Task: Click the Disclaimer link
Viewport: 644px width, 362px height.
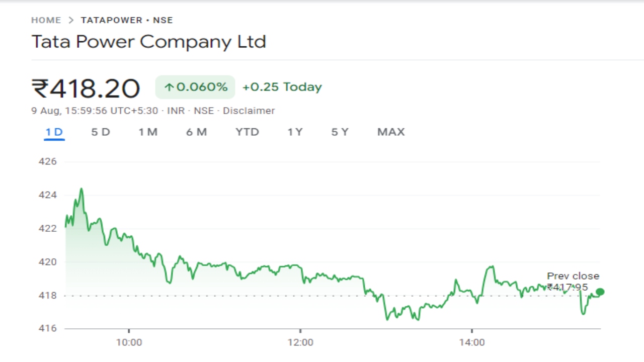Action: coord(249,111)
